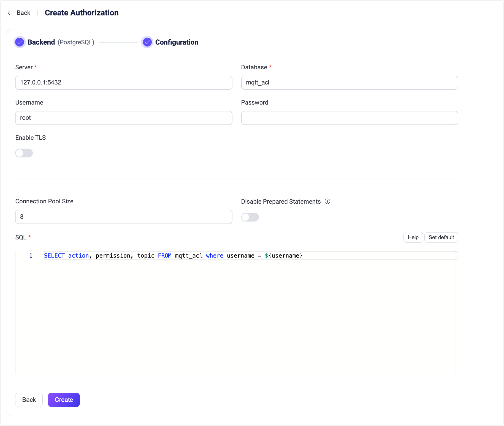Select the Username input containing root
This screenshot has width=504, height=426.
click(124, 118)
